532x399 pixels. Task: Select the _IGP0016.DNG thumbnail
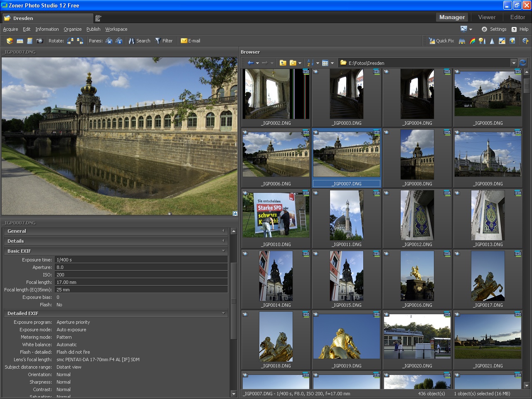tap(417, 276)
